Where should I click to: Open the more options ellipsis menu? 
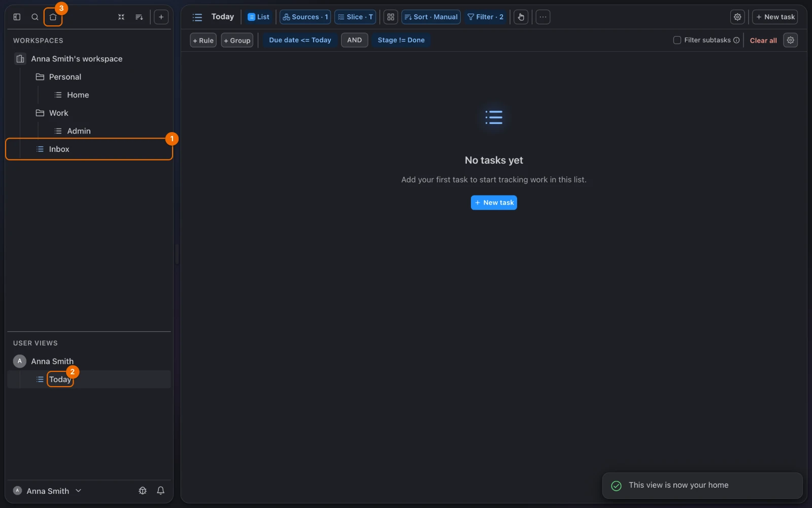(543, 17)
